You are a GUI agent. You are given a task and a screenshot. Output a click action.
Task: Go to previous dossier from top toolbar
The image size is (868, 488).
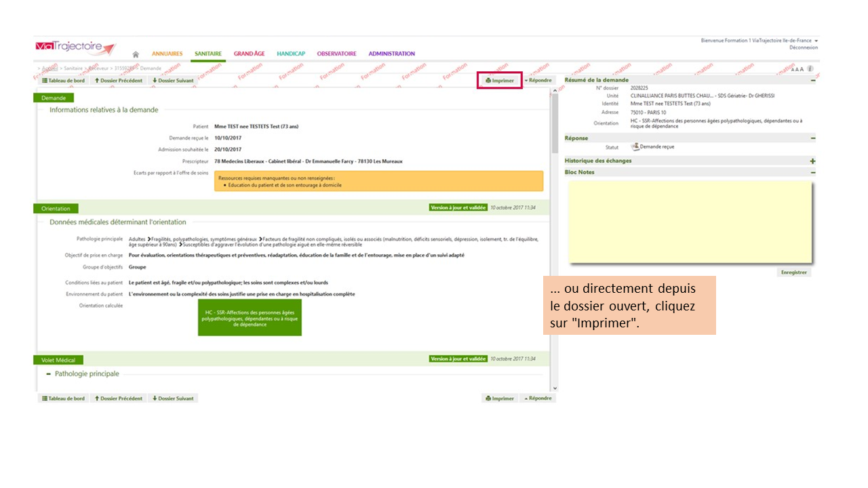pyautogui.click(x=119, y=81)
